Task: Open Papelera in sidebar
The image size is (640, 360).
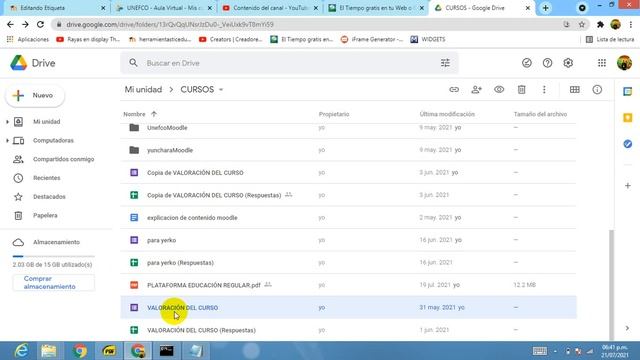Action: click(x=45, y=216)
